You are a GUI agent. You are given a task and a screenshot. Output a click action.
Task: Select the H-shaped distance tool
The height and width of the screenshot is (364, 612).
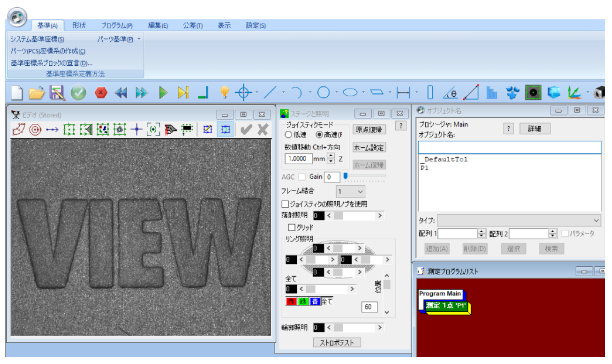[403, 93]
